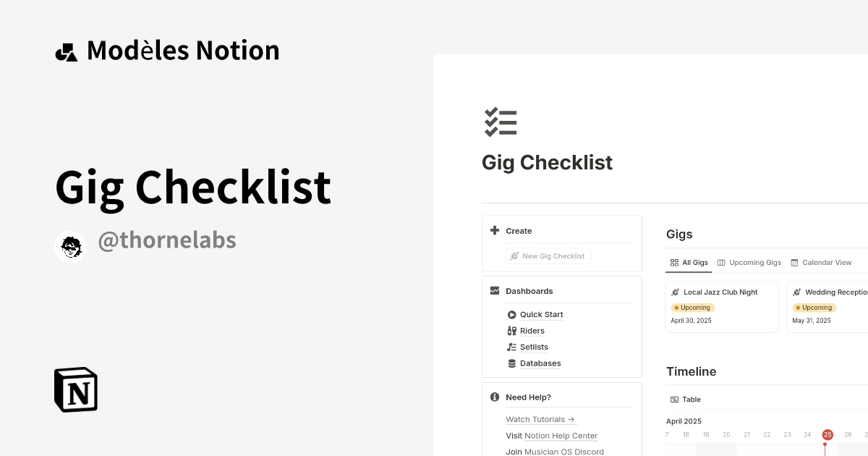Click the Notion logo at bottom left
The image size is (868, 456).
click(75, 389)
